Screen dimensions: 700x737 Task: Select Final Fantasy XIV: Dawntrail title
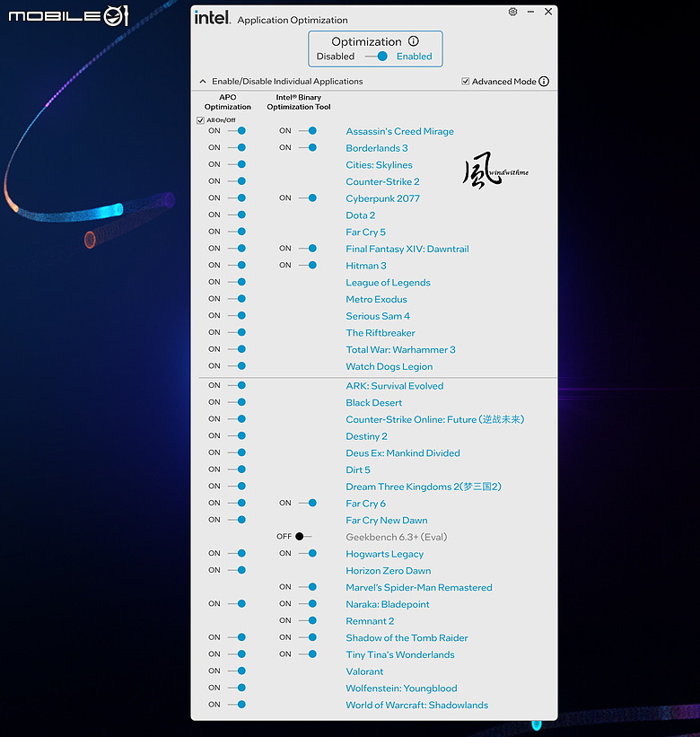[x=407, y=250]
